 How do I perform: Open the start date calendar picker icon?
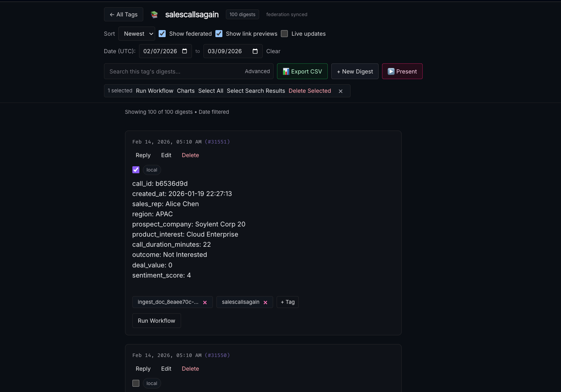point(185,51)
